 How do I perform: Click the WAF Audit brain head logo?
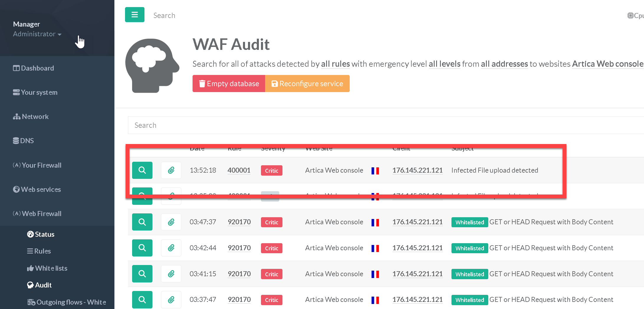[x=152, y=66]
